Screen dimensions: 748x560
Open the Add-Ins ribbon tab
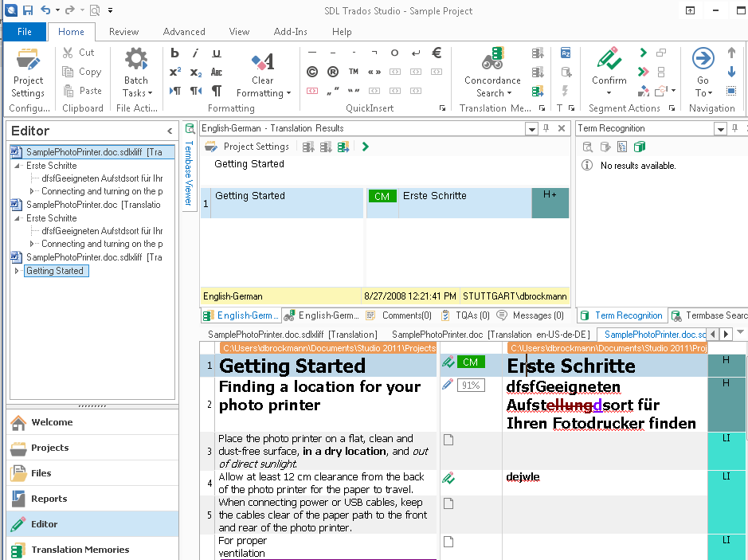290,32
